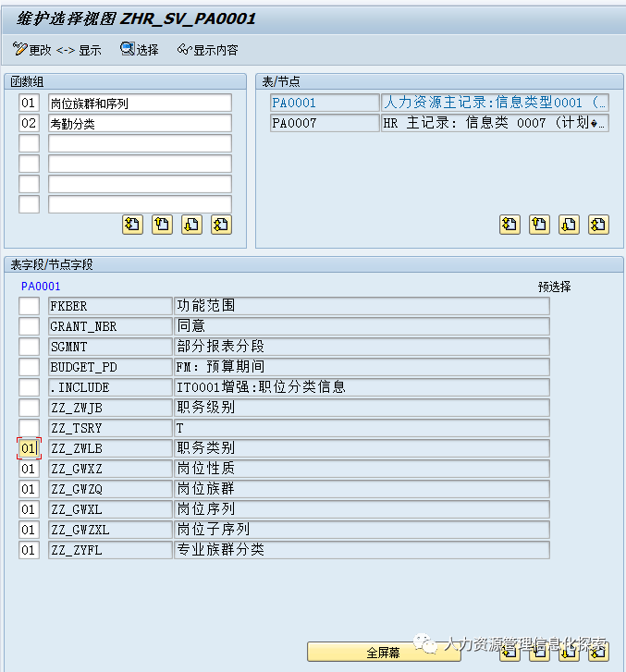Go to first page in 函数组 panel
Screen dimensions: 626x672
click(x=132, y=225)
